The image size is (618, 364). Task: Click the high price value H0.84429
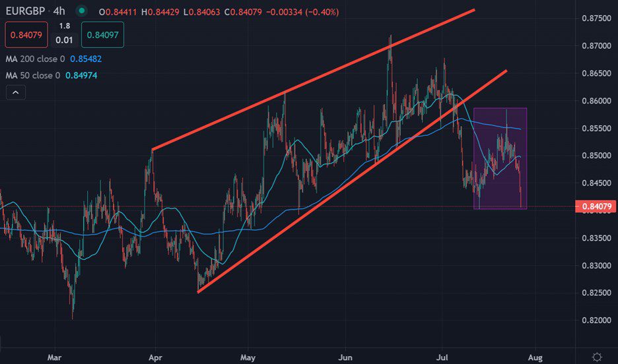click(x=160, y=12)
